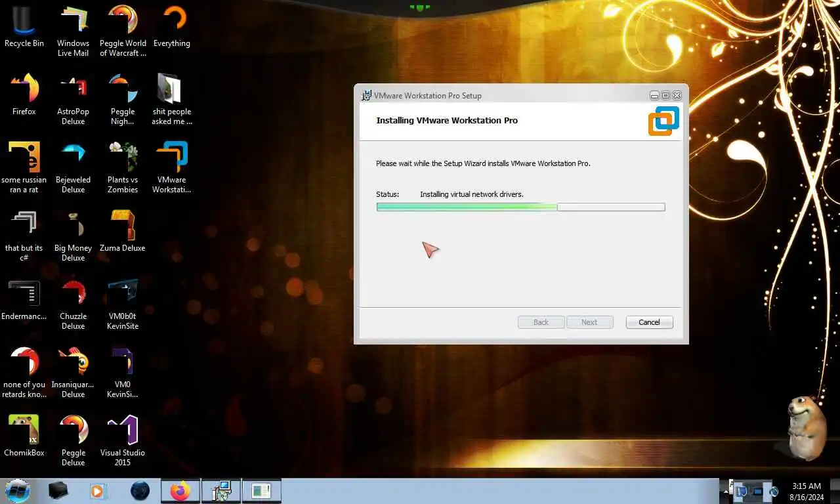The width and height of the screenshot is (840, 504).
Task: Click the VMware Setup title bar icon
Action: tap(366, 95)
